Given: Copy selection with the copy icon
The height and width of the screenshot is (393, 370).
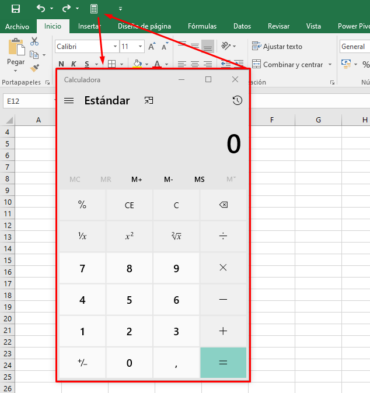Looking at the screenshot, I should [34, 54].
